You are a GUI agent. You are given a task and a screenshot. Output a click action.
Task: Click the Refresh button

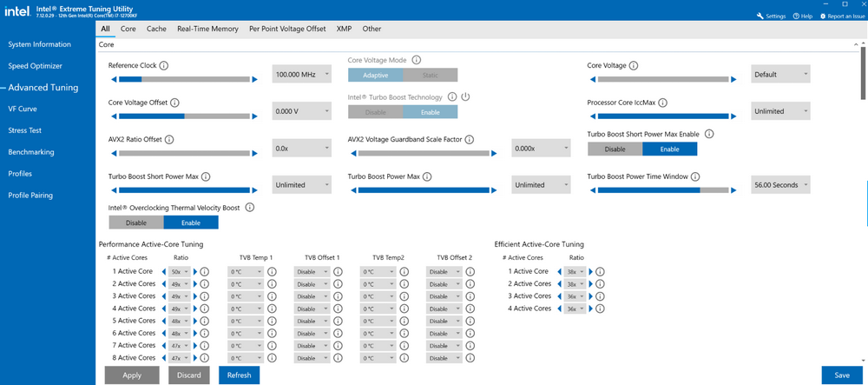240,375
